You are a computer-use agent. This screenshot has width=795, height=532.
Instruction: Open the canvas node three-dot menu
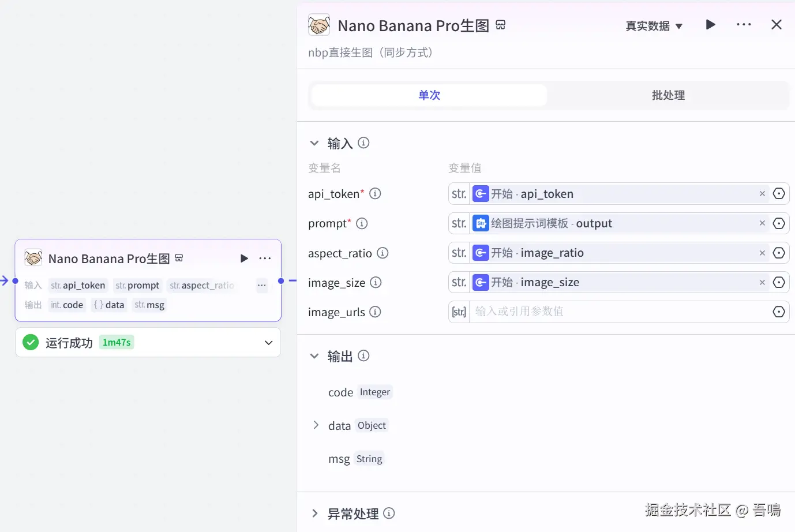(x=265, y=258)
